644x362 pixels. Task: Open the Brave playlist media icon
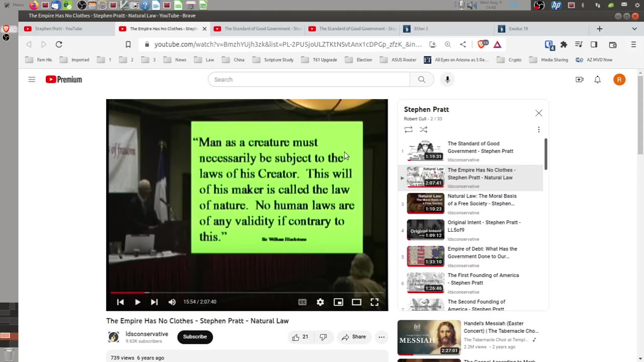pos(579,44)
